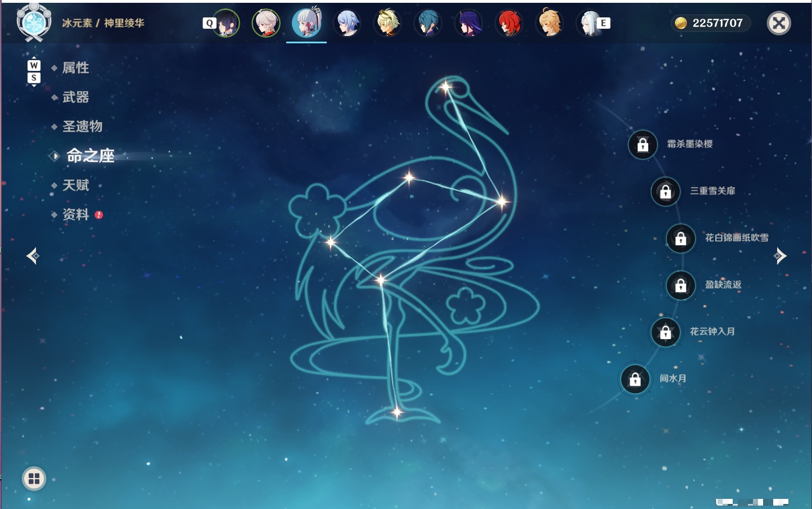Open the 霜杀墨染樱 constellation lock icon
This screenshot has height=509, width=812.
tap(643, 145)
